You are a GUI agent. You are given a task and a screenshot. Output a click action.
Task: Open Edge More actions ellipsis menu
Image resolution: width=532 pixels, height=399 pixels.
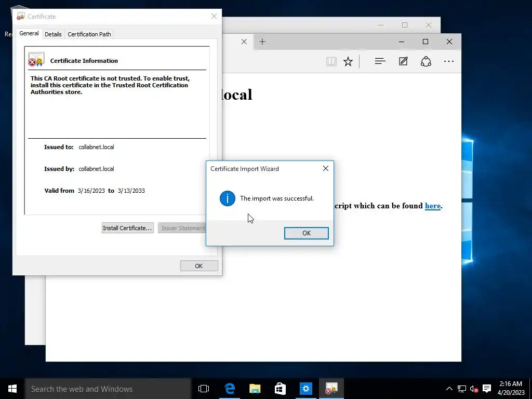(x=449, y=61)
